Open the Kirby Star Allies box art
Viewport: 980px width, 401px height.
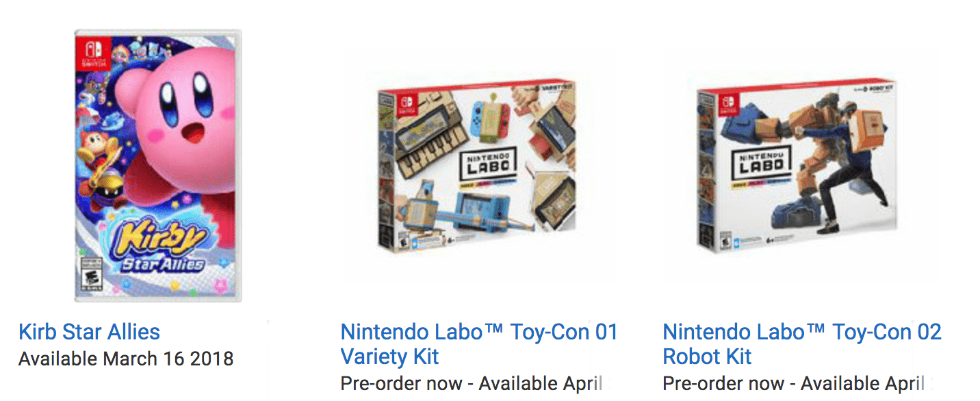(x=158, y=166)
